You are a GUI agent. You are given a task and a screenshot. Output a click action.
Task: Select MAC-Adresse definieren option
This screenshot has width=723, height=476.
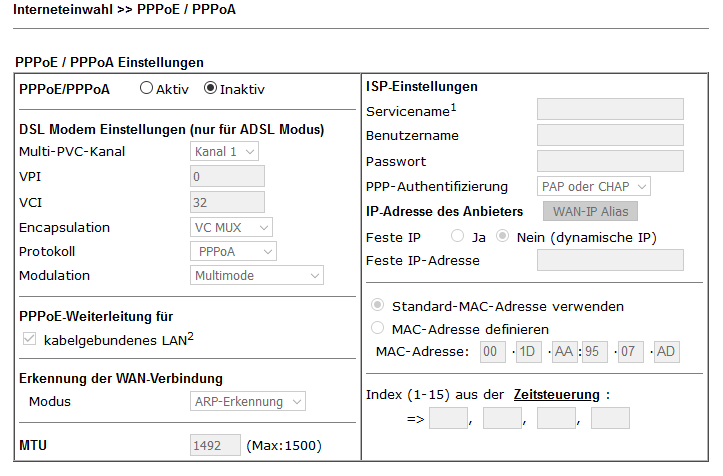(x=377, y=328)
